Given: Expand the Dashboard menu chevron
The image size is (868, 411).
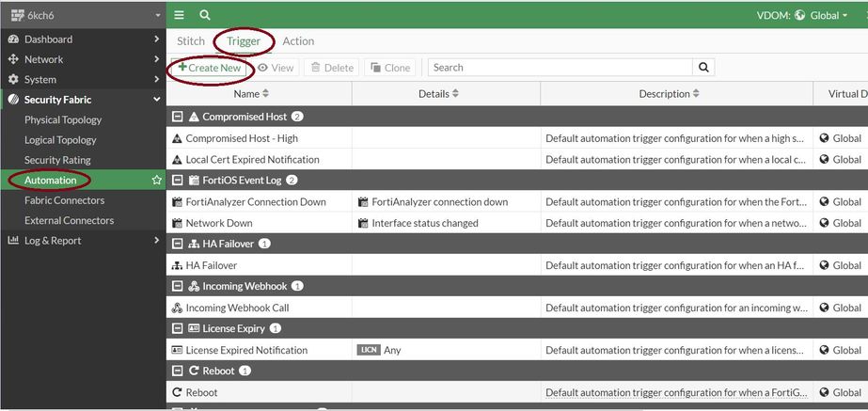Looking at the screenshot, I should point(157,40).
